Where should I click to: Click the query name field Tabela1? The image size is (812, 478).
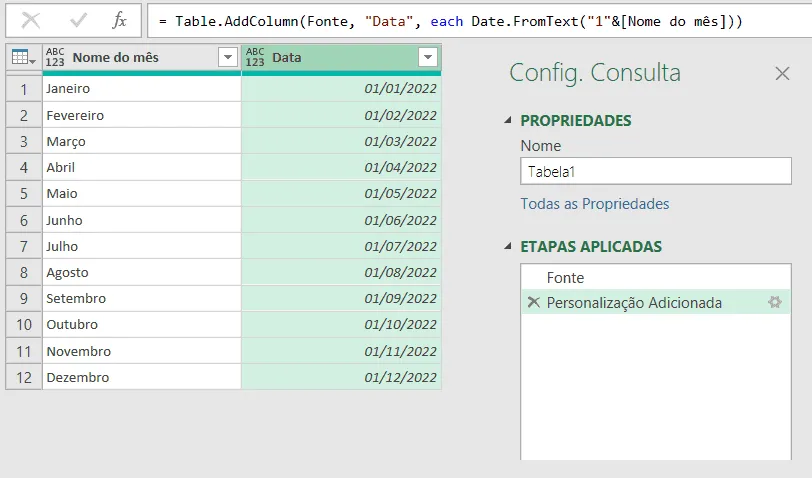pyautogui.click(x=656, y=171)
